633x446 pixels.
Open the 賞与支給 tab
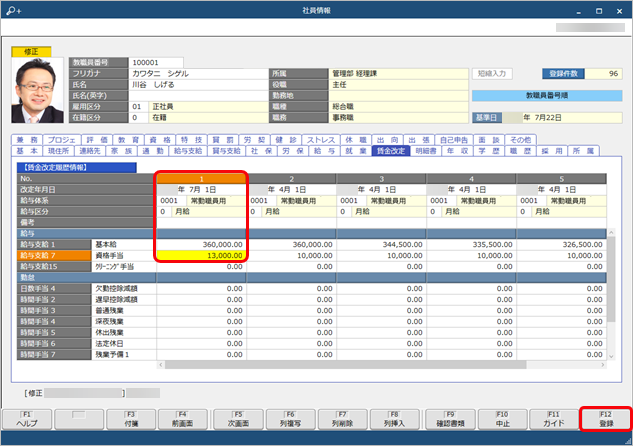pos(226,151)
